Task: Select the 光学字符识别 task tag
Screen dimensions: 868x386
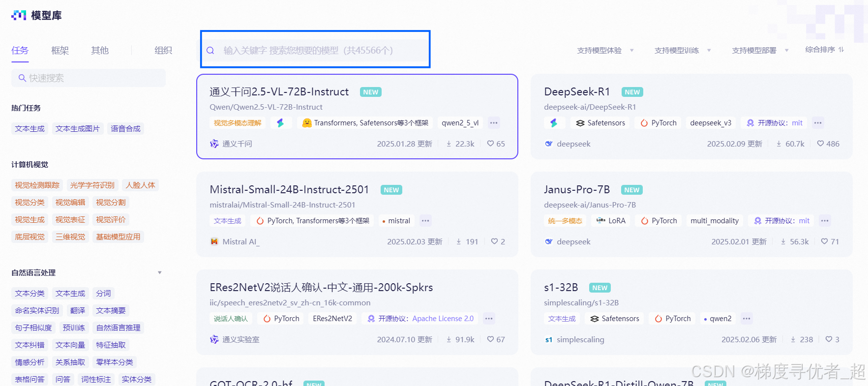Action: tap(92, 185)
